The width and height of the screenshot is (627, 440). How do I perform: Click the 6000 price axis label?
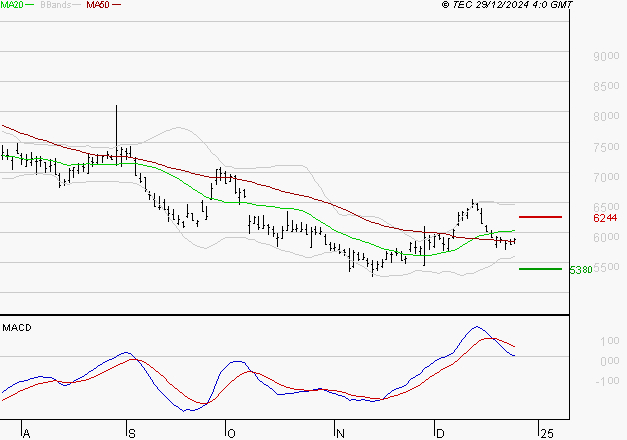point(606,238)
